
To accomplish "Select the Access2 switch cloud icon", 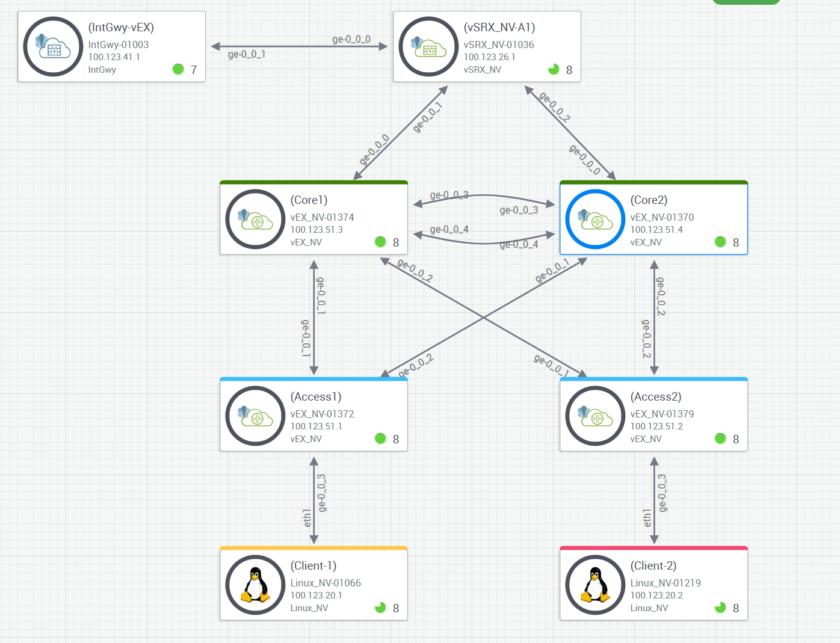I will click(x=595, y=416).
